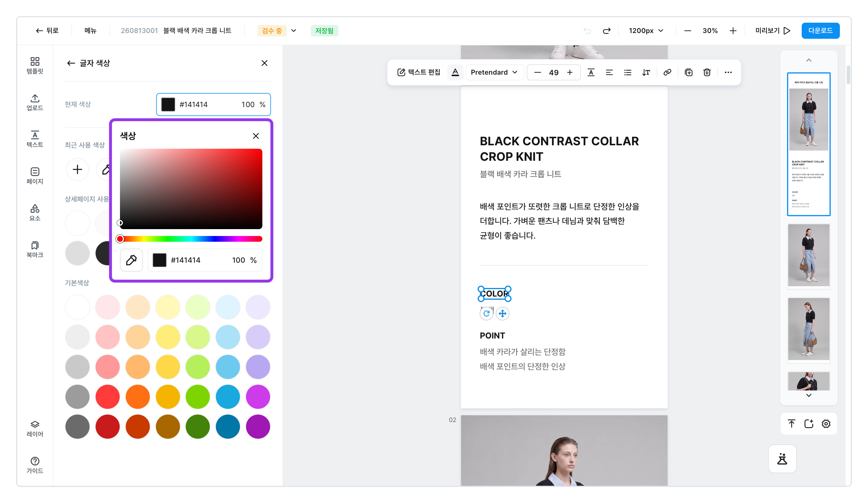Viewport: 868px width, 503px height.
Task: Click the duplicate element icon in toolbar
Action: pos(689,72)
